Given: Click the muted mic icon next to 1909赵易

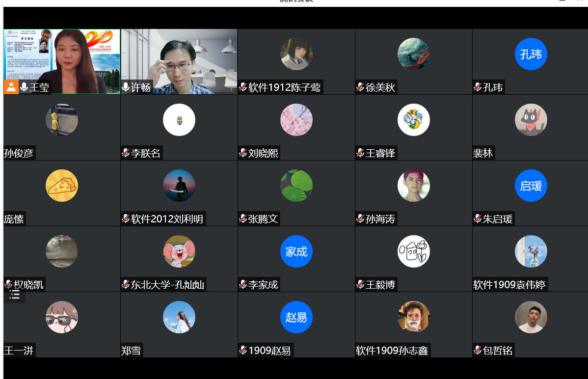Looking at the screenshot, I should (x=243, y=351).
